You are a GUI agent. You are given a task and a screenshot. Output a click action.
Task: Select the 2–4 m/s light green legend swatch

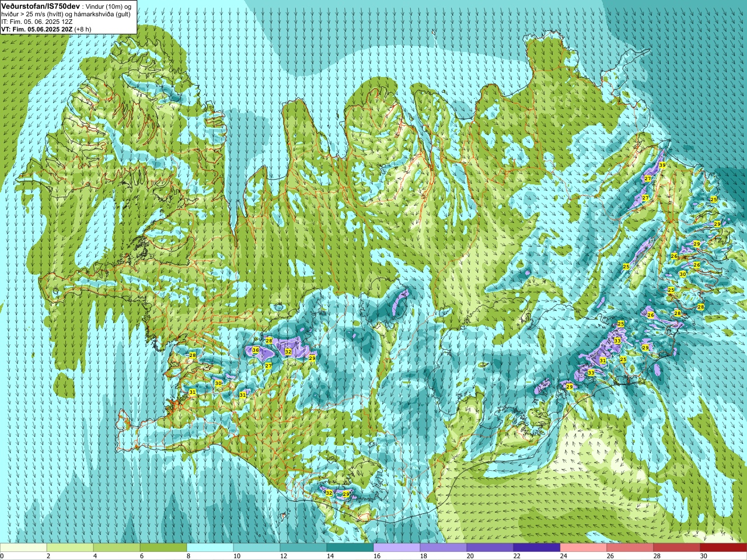[x=70, y=548]
